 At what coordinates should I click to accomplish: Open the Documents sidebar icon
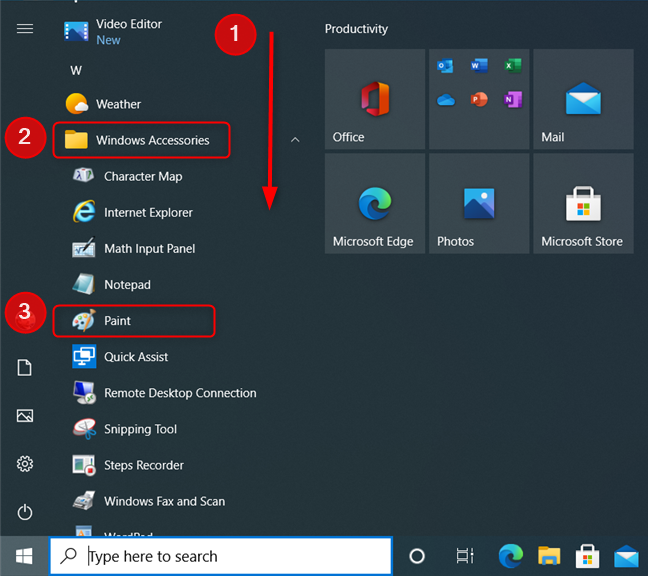[x=24, y=367]
